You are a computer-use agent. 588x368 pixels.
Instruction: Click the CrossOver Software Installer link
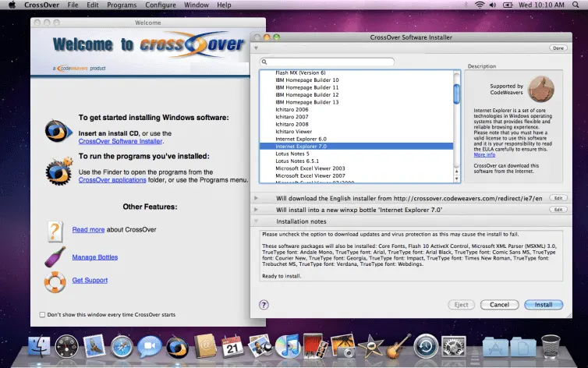pos(120,141)
